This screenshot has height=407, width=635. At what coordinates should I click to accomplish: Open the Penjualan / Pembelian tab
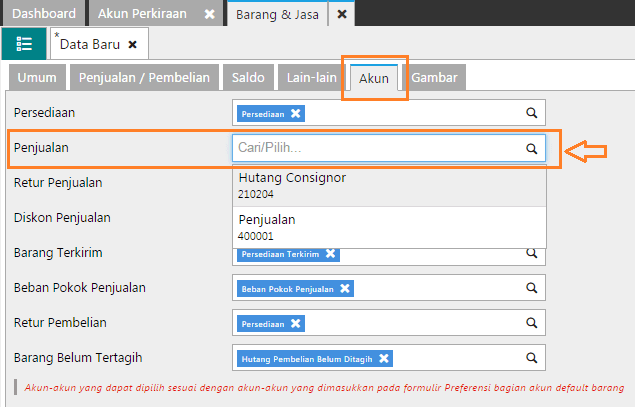(x=144, y=78)
